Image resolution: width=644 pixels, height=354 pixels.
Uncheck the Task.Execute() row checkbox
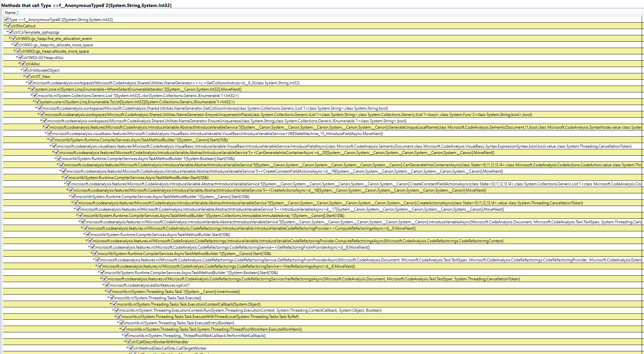[112, 298]
